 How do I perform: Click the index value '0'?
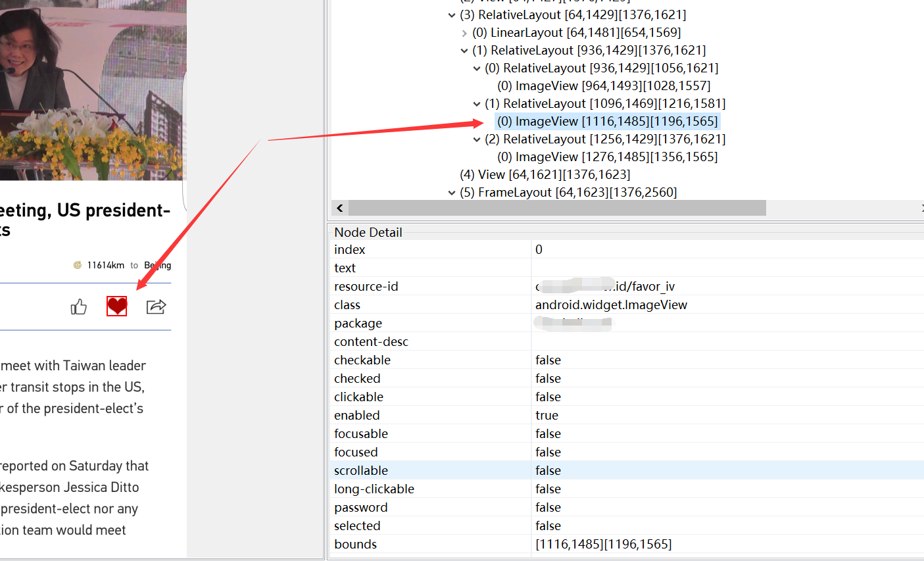click(539, 249)
